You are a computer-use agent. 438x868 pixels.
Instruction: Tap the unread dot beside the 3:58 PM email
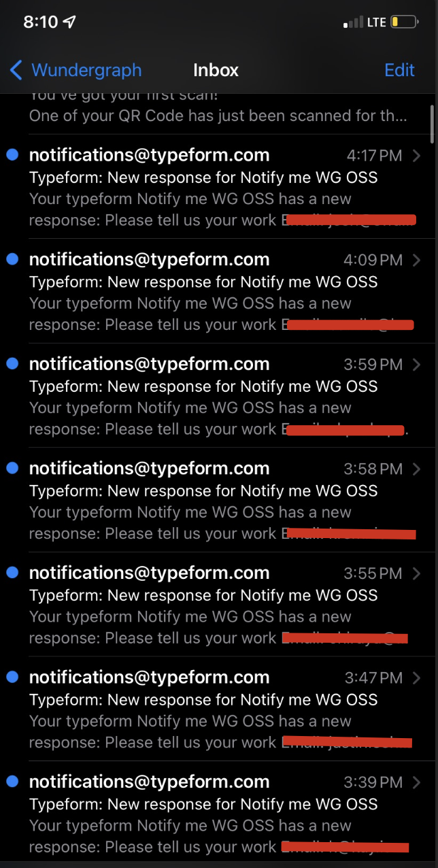(12, 468)
